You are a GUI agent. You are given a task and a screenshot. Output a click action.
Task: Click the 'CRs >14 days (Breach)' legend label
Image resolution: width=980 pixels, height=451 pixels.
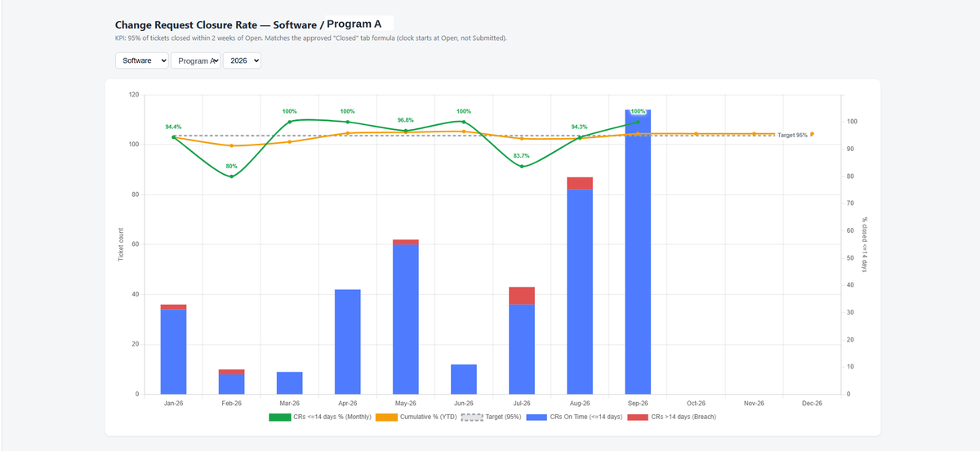pyautogui.click(x=684, y=417)
